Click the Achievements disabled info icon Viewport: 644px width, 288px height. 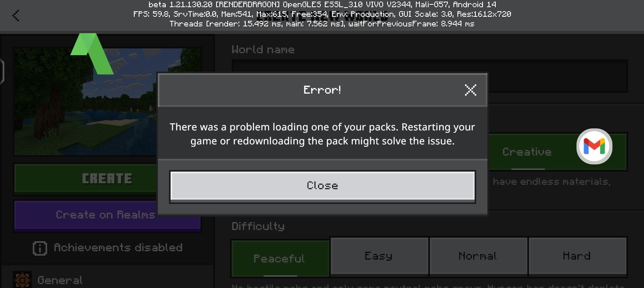point(40,248)
